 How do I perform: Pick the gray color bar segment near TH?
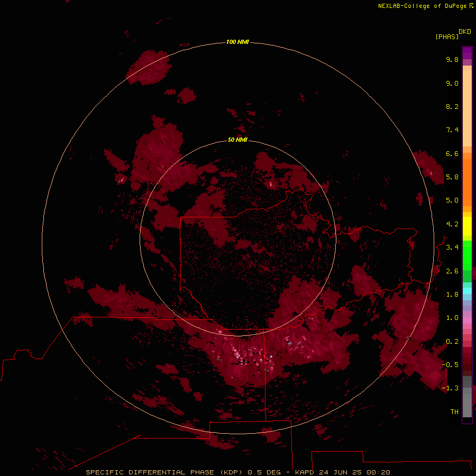pyautogui.click(x=467, y=405)
